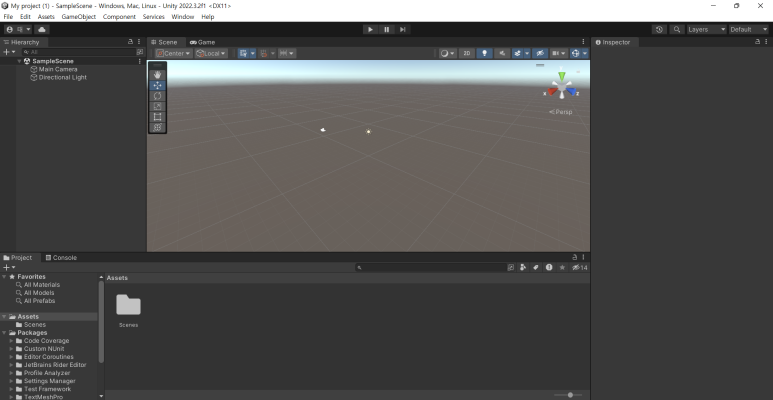Open the Component menu

click(119, 17)
